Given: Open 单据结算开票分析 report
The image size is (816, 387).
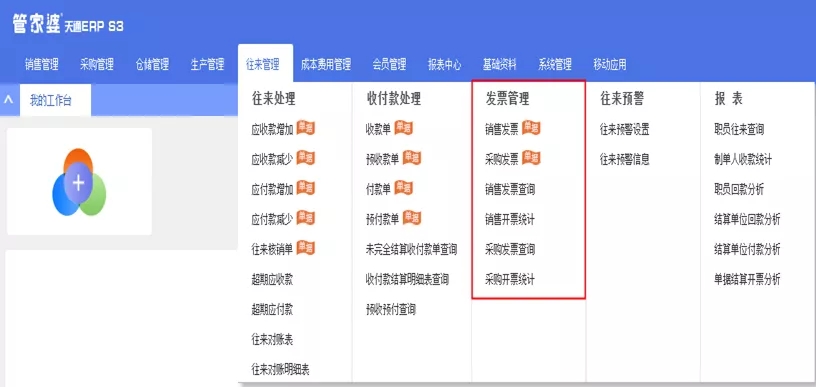Looking at the screenshot, I should pos(747,280).
